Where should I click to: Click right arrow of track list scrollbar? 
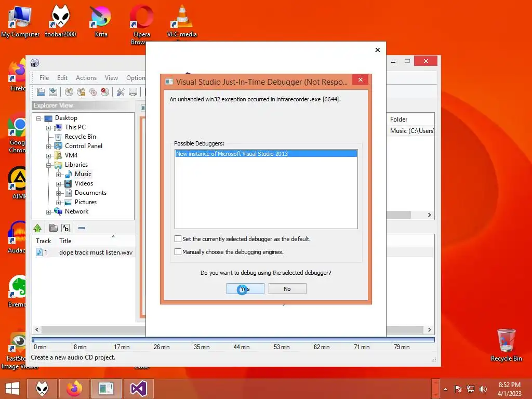pos(430,329)
